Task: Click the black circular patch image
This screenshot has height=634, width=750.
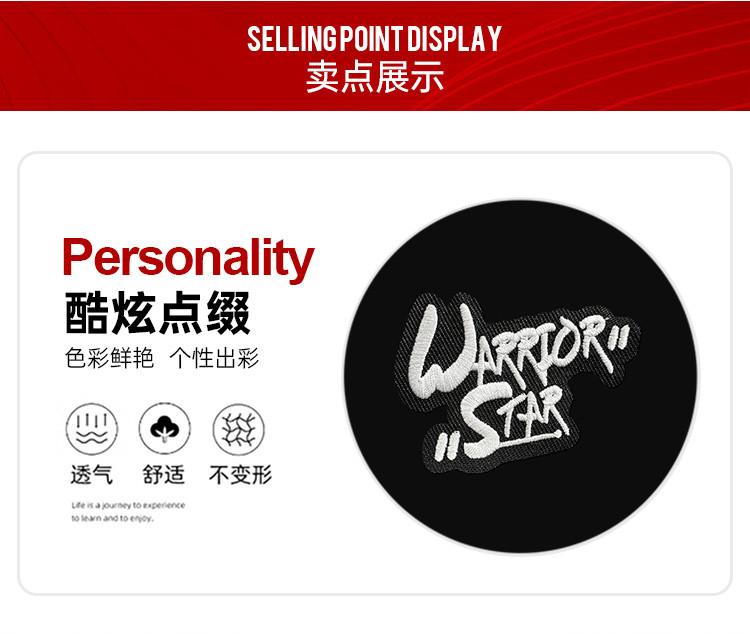Action: tap(520, 378)
